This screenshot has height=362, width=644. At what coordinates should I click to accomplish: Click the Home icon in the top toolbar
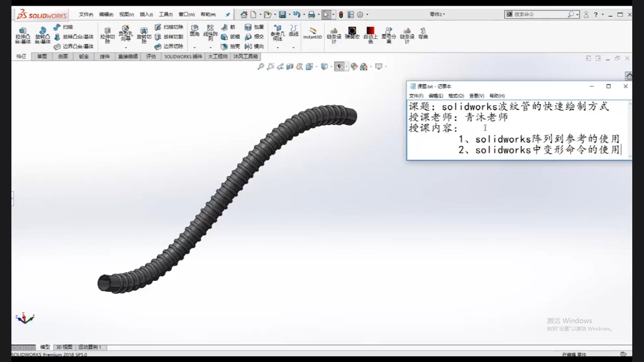tap(244, 14)
